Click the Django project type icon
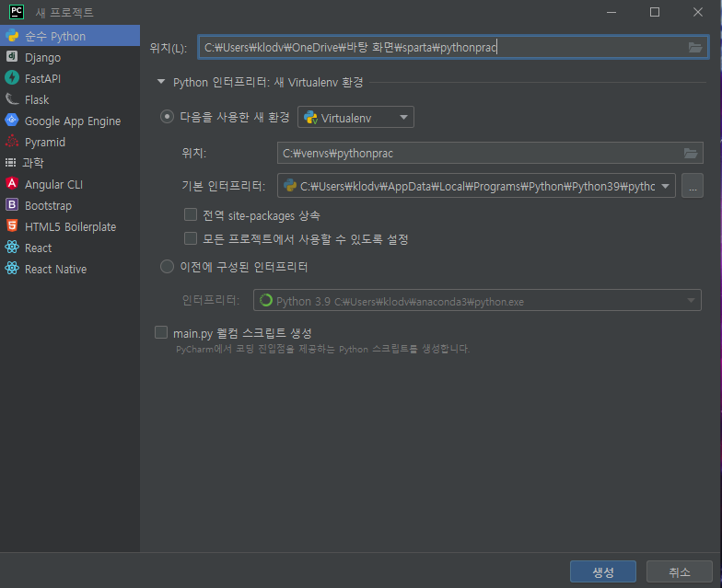The width and height of the screenshot is (722, 588). pos(12,57)
